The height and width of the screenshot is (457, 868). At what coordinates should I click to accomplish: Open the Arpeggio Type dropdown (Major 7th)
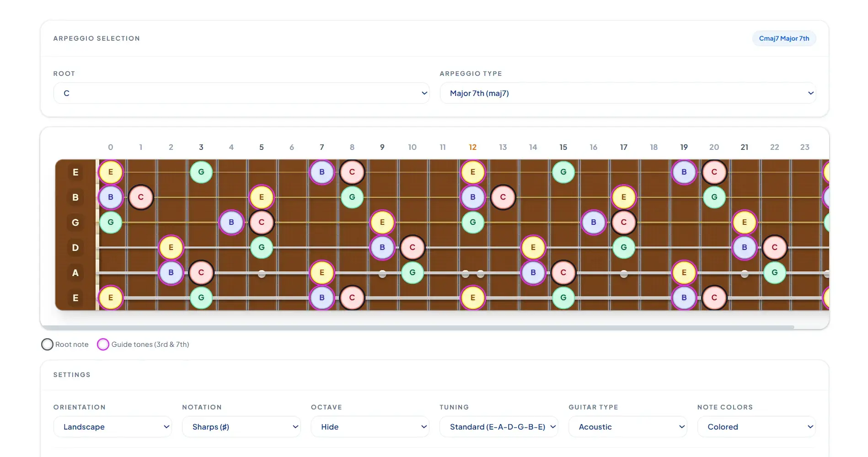click(x=628, y=93)
